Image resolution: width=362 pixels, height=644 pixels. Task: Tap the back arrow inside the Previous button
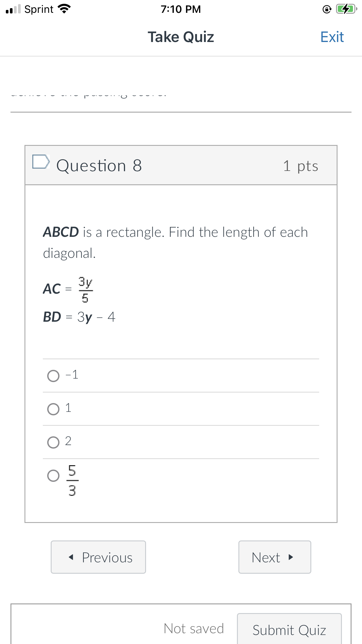click(71, 557)
